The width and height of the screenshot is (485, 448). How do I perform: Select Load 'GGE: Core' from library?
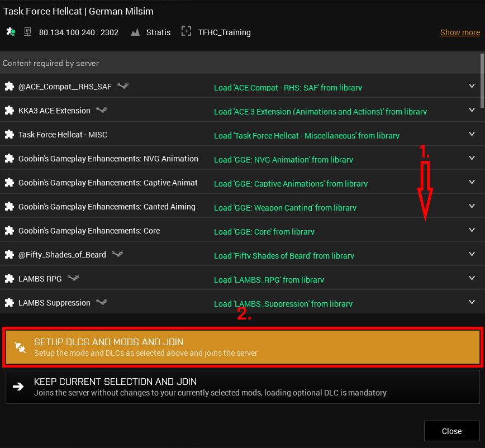tap(264, 232)
